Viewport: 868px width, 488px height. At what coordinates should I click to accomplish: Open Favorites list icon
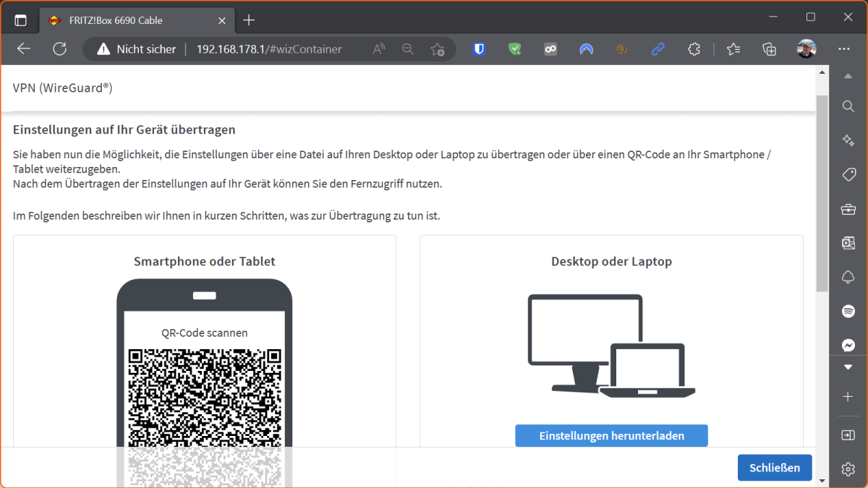[733, 49]
